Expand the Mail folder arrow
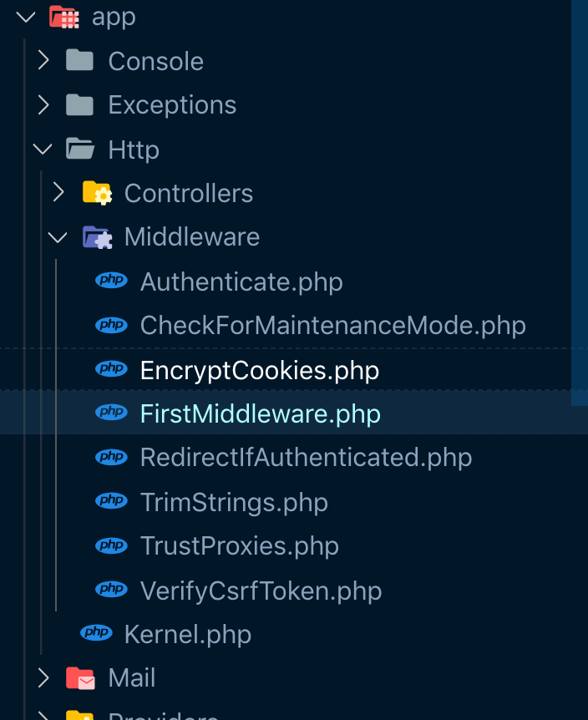The height and width of the screenshot is (720, 588). pos(43,678)
